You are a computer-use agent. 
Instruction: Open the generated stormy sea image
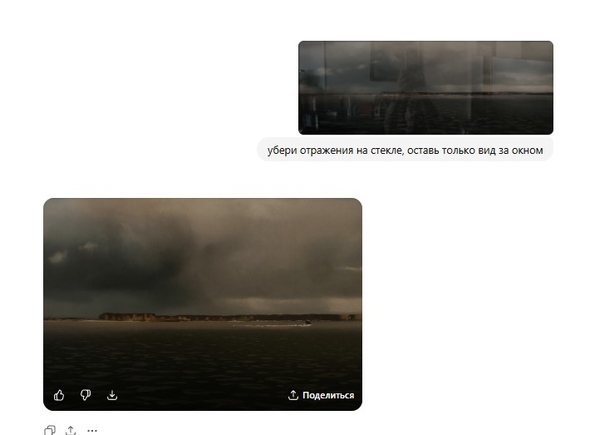click(202, 304)
